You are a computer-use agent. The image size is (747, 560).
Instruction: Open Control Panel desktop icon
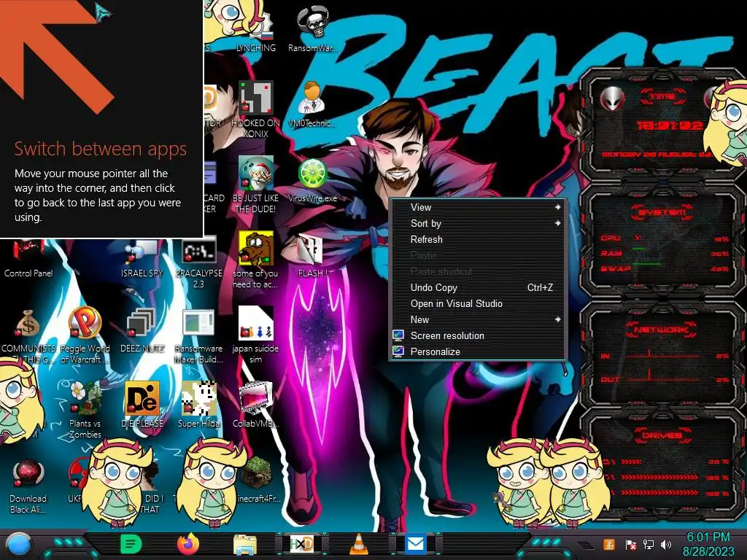pyautogui.click(x=28, y=260)
